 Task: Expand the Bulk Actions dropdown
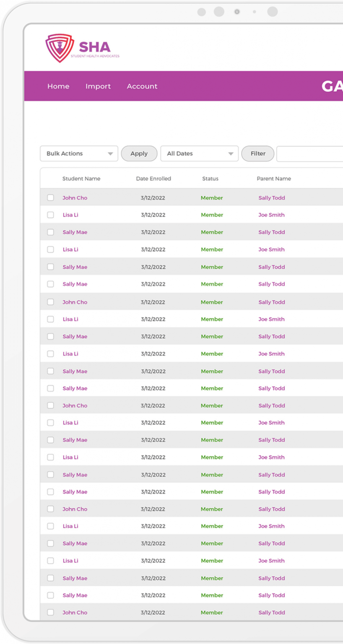(x=79, y=154)
